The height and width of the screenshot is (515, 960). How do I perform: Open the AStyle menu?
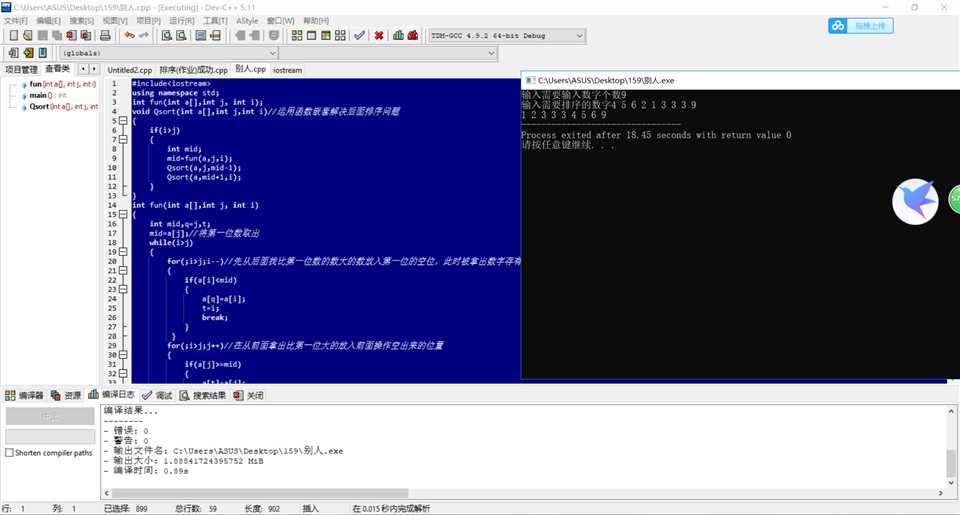coord(247,21)
